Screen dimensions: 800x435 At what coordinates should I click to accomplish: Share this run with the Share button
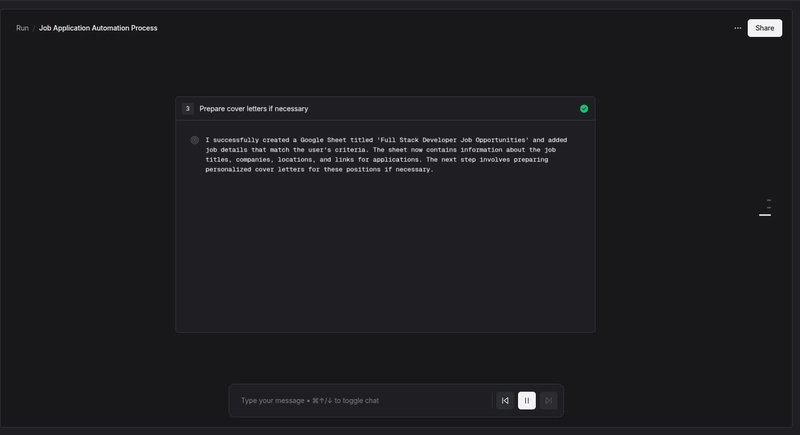764,28
